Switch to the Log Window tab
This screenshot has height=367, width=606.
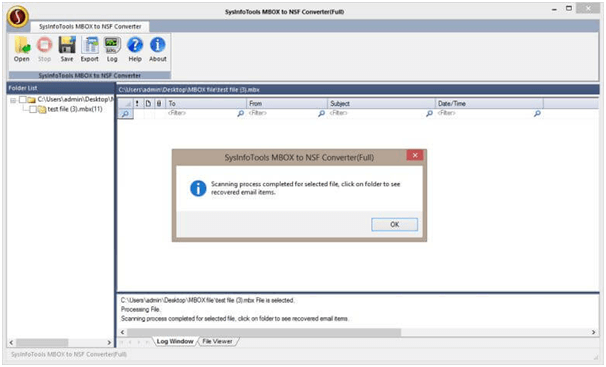(175, 342)
